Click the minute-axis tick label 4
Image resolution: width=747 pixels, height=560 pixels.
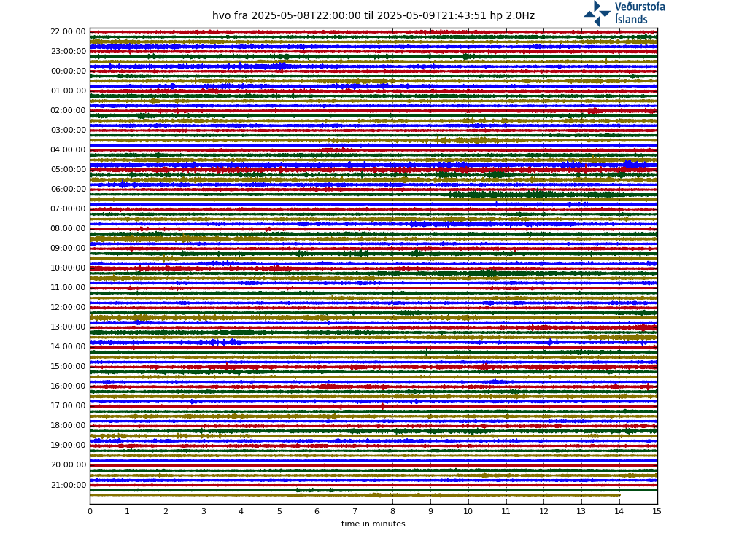241,511
